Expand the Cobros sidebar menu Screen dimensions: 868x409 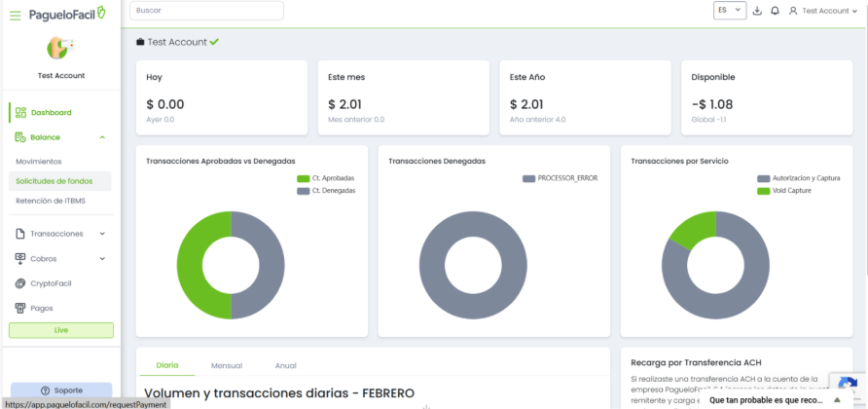pyautogui.click(x=60, y=259)
